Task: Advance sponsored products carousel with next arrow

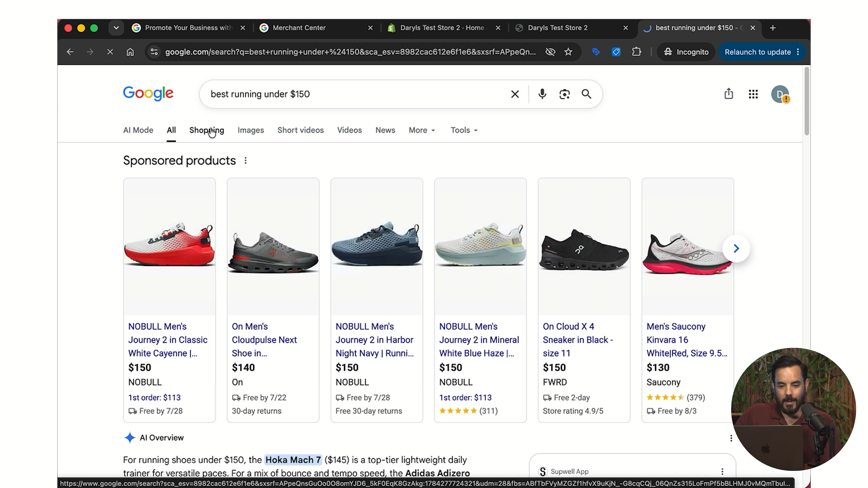Action: 736,249
